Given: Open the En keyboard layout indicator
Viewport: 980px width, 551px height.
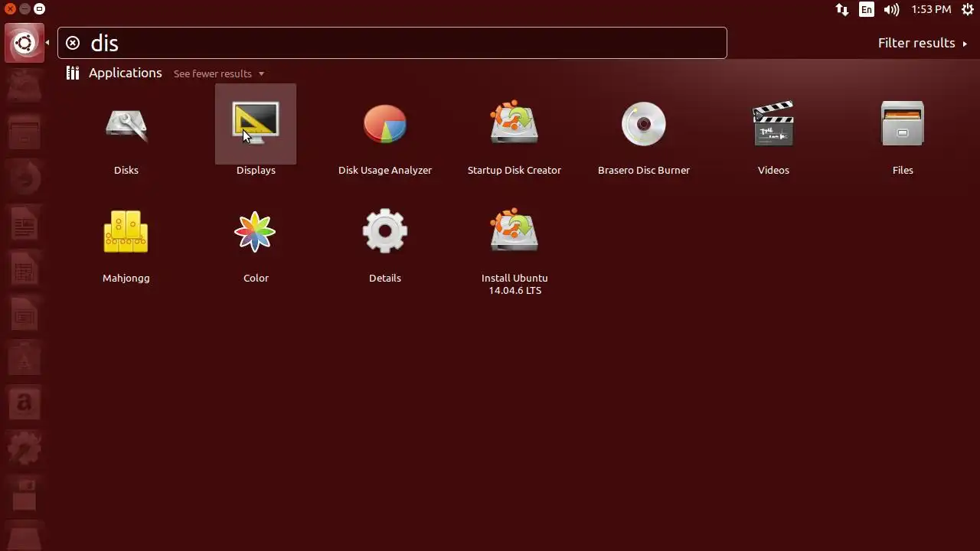Looking at the screenshot, I should tap(867, 9).
